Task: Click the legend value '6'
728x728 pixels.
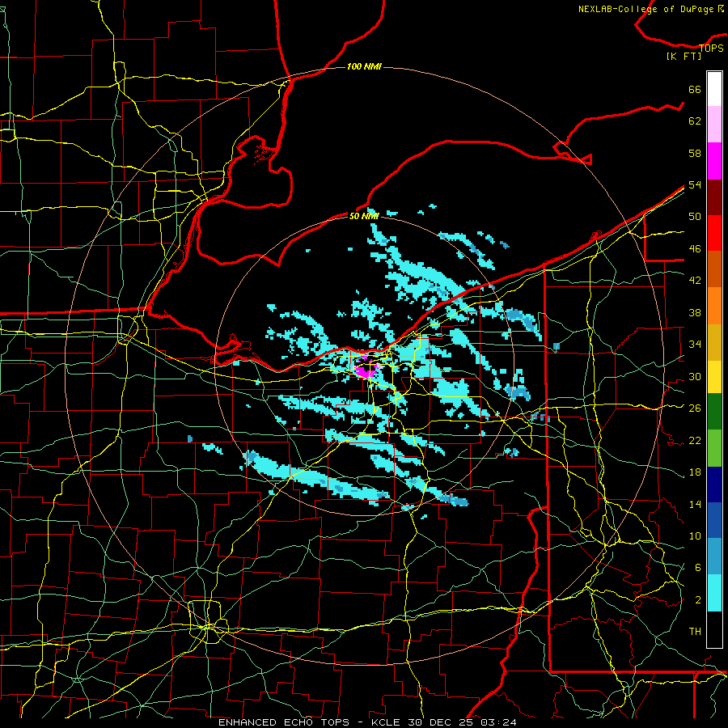Action: [697, 568]
